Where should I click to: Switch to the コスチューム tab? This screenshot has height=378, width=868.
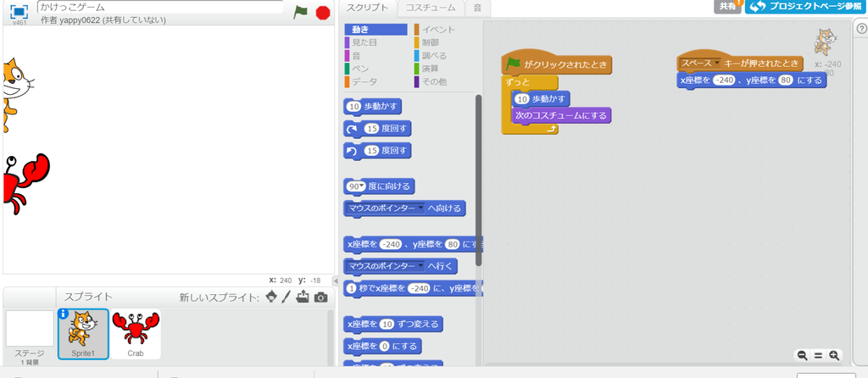[431, 8]
